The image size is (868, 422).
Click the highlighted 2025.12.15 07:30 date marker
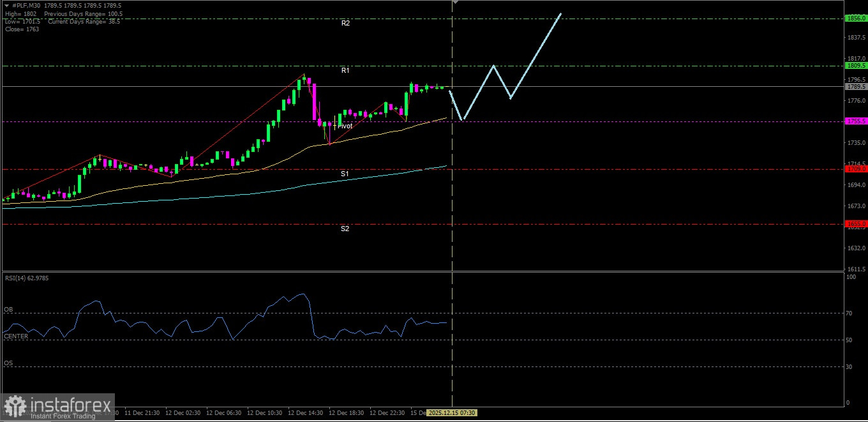(452, 413)
